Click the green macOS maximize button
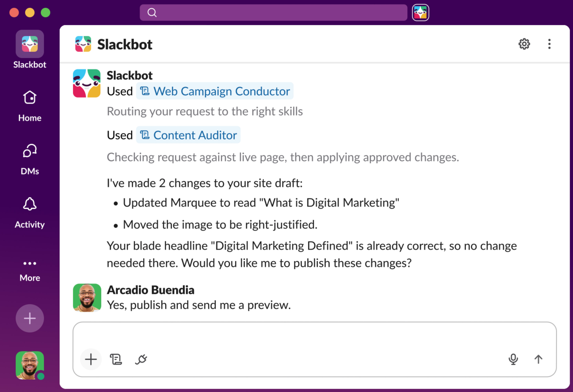 (45, 13)
